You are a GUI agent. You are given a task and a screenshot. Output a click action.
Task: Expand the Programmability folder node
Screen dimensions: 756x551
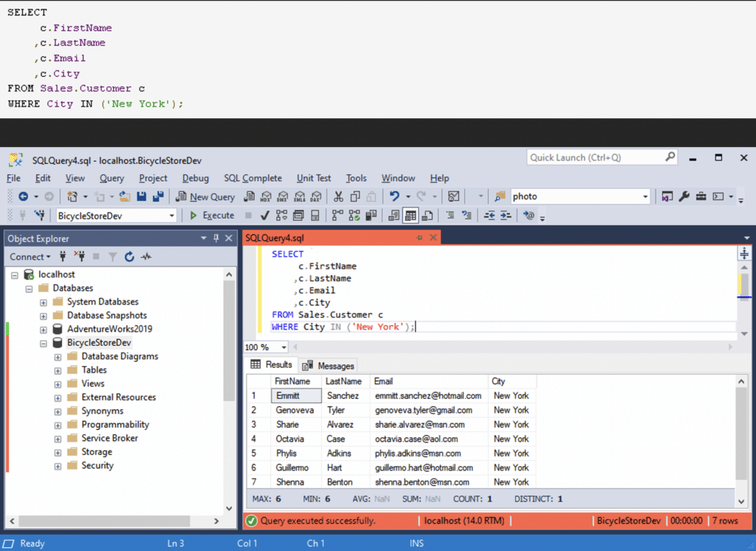(58, 425)
